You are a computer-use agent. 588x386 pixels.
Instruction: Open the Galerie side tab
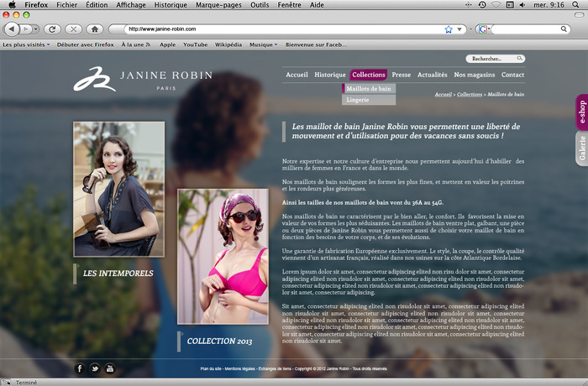pyautogui.click(x=581, y=149)
